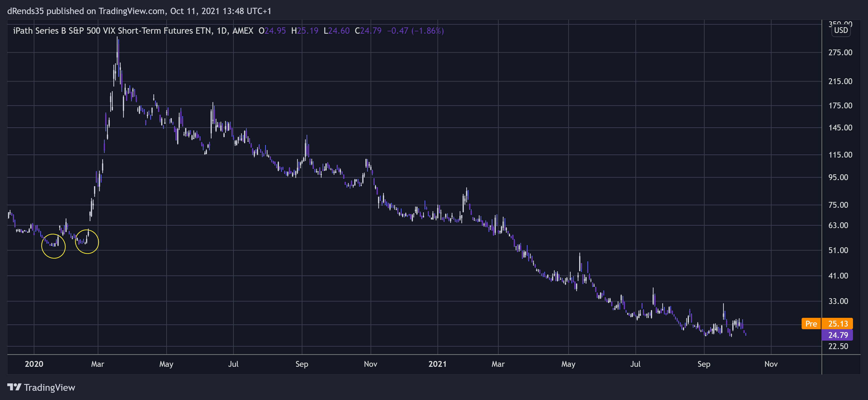Image resolution: width=868 pixels, height=400 pixels.
Task: Click the 41.00 price axis label
Action: 838,276
